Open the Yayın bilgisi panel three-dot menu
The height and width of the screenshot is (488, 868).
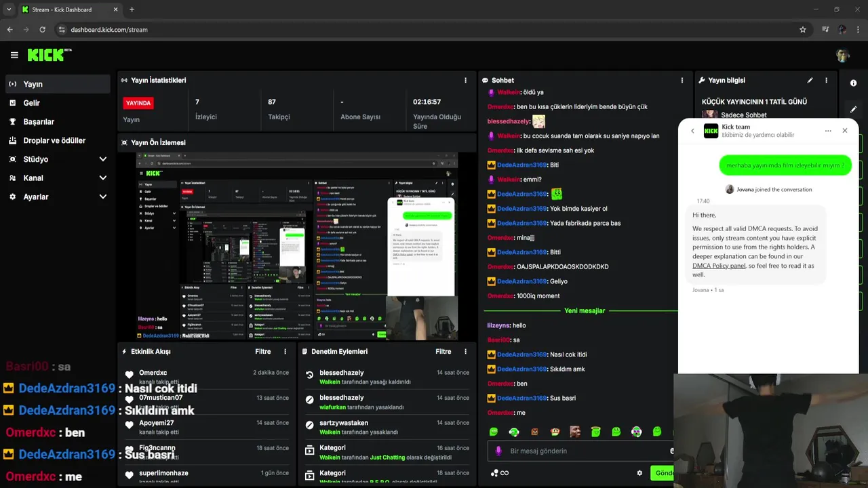point(826,80)
